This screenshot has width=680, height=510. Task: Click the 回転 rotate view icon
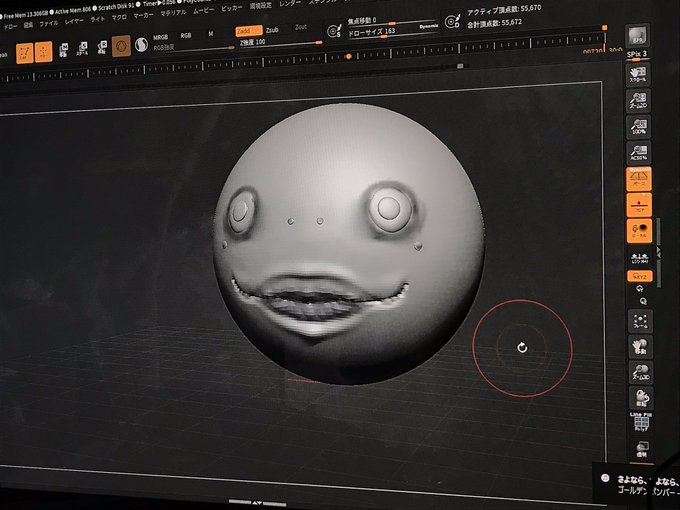(641, 397)
